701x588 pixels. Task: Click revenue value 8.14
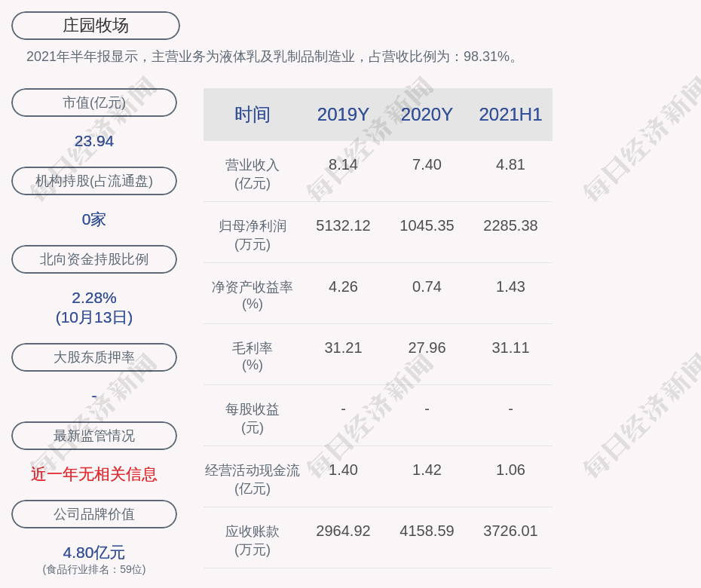[x=343, y=164]
